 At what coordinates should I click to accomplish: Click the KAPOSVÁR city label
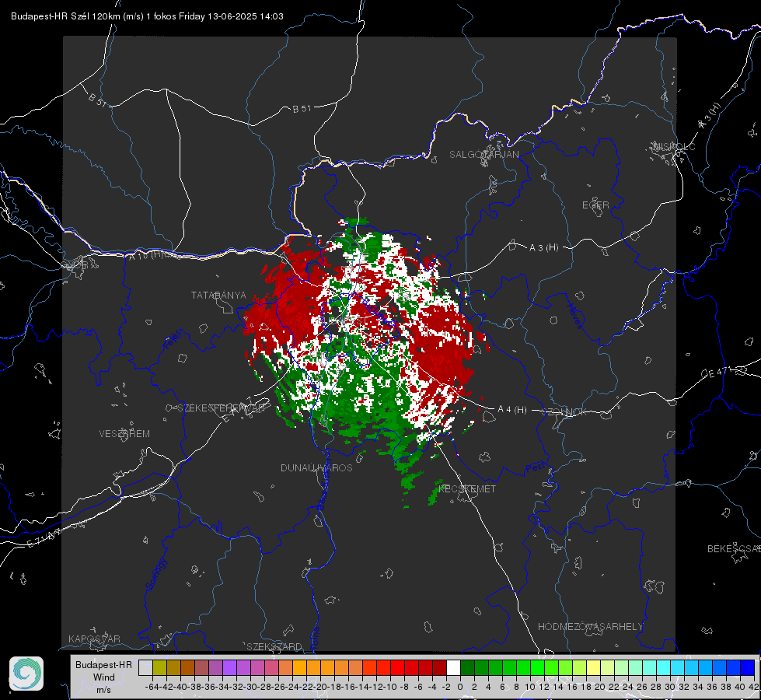[x=94, y=639]
